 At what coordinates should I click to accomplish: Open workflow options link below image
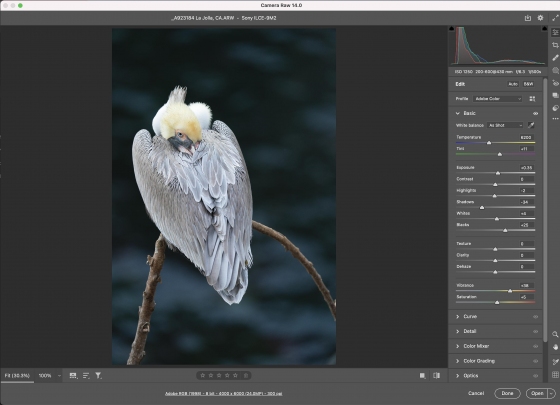coord(224,394)
